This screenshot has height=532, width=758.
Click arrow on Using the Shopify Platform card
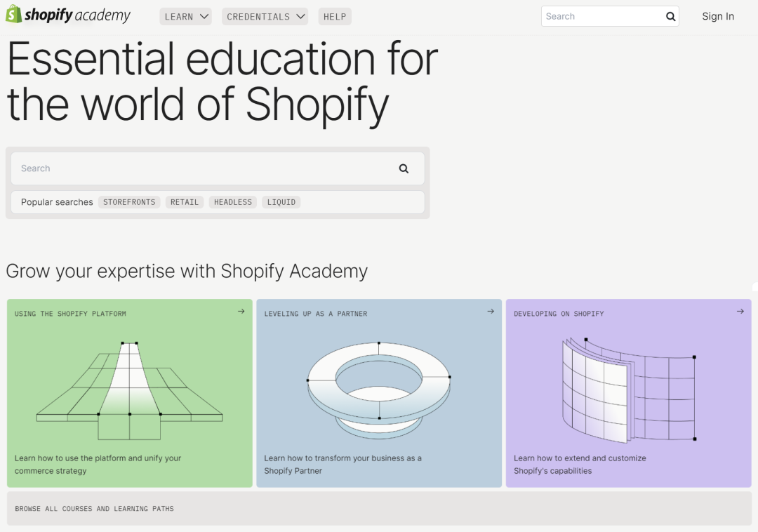pos(241,312)
